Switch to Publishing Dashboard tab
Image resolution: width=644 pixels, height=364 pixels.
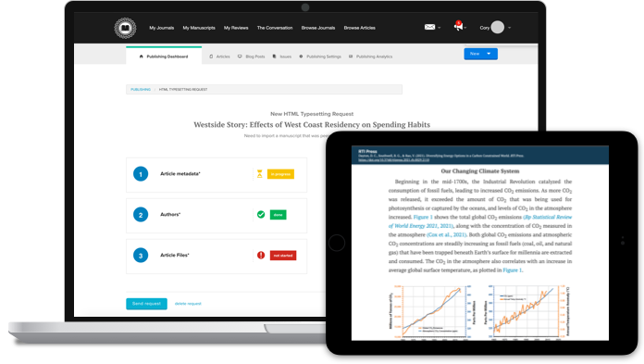coord(164,56)
